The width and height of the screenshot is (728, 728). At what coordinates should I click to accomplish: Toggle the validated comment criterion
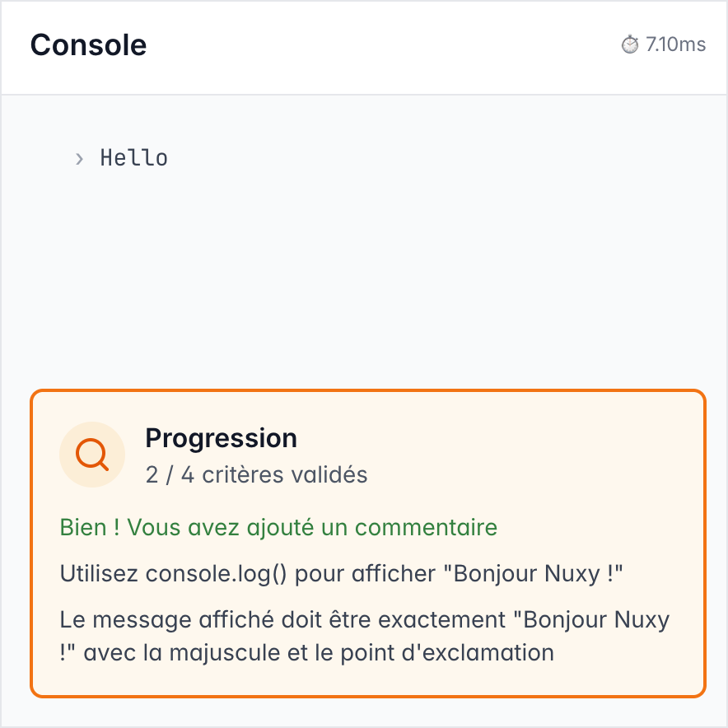pyautogui.click(x=278, y=527)
